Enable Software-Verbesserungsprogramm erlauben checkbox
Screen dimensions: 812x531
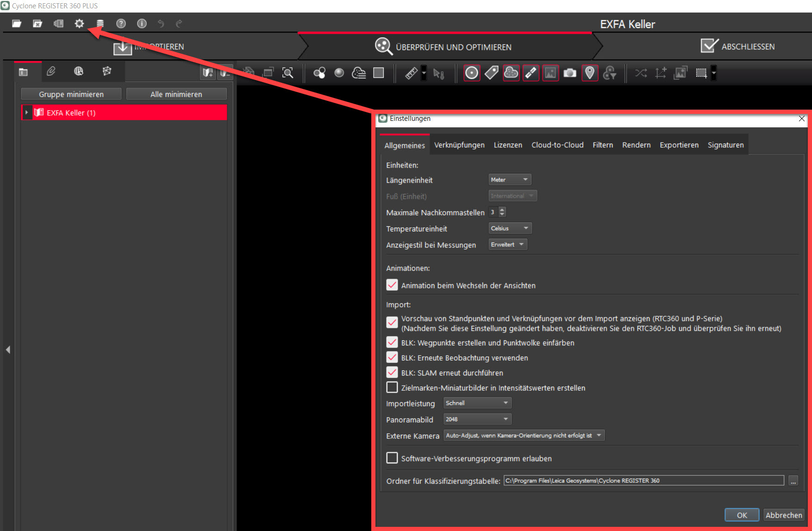(392, 458)
